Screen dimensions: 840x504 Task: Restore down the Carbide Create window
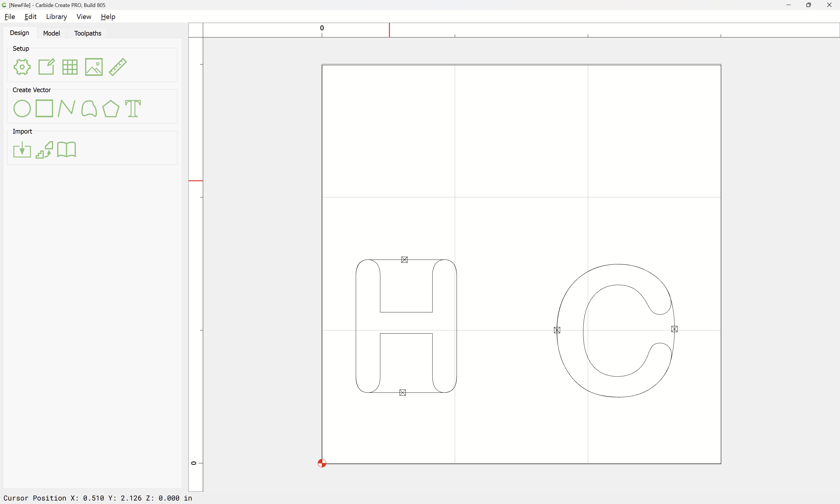(808, 5)
